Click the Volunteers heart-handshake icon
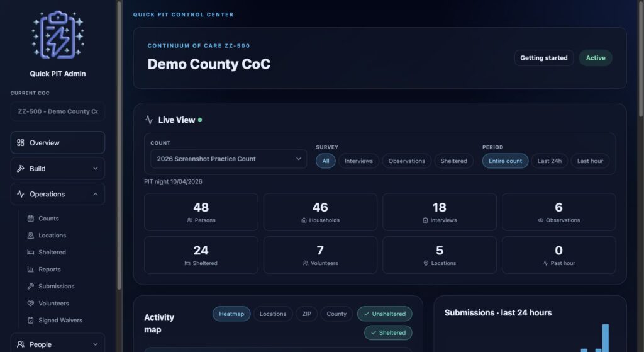644x352 pixels. (x=30, y=303)
